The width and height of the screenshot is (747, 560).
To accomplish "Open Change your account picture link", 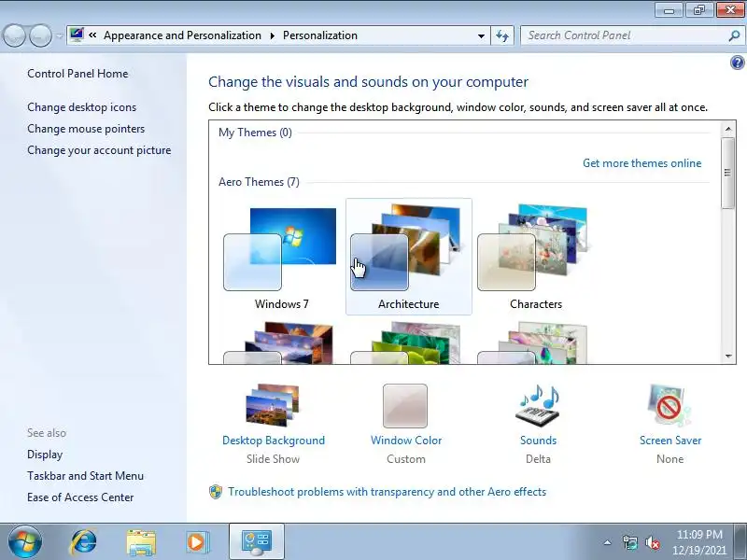I will pyautogui.click(x=99, y=150).
